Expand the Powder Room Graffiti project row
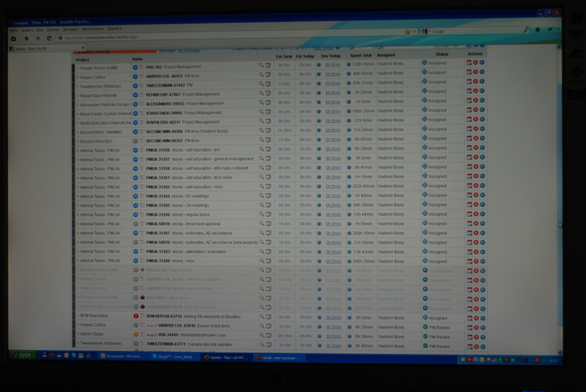 [77, 68]
